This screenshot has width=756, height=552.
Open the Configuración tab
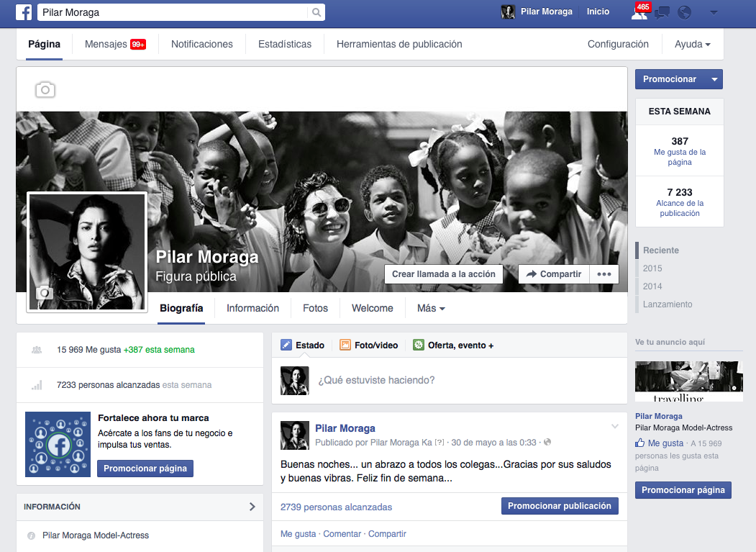(x=618, y=45)
